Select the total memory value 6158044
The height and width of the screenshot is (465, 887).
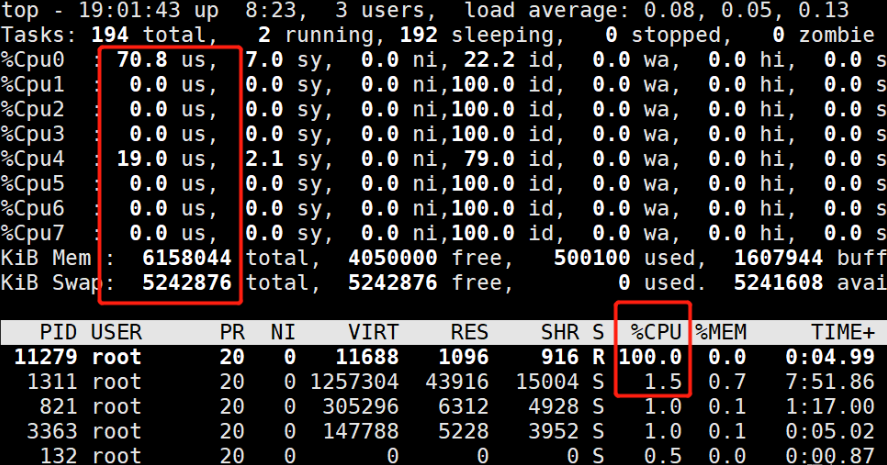(x=187, y=258)
